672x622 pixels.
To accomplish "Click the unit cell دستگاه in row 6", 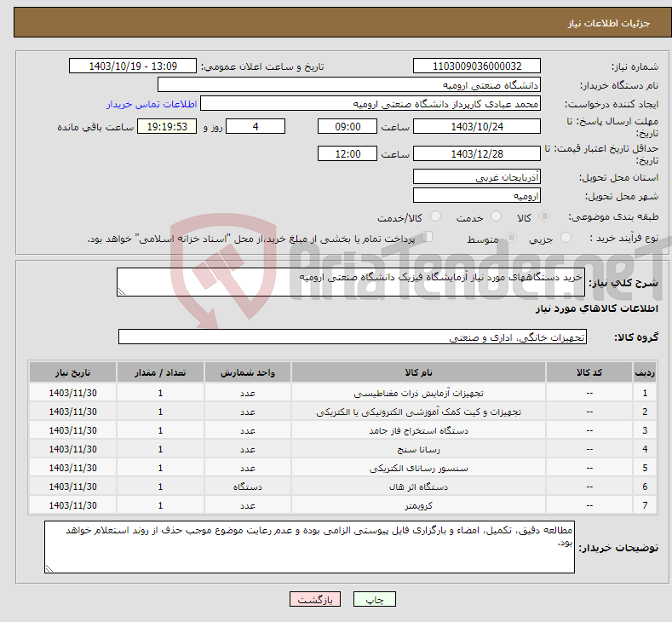I will click(x=248, y=487).
